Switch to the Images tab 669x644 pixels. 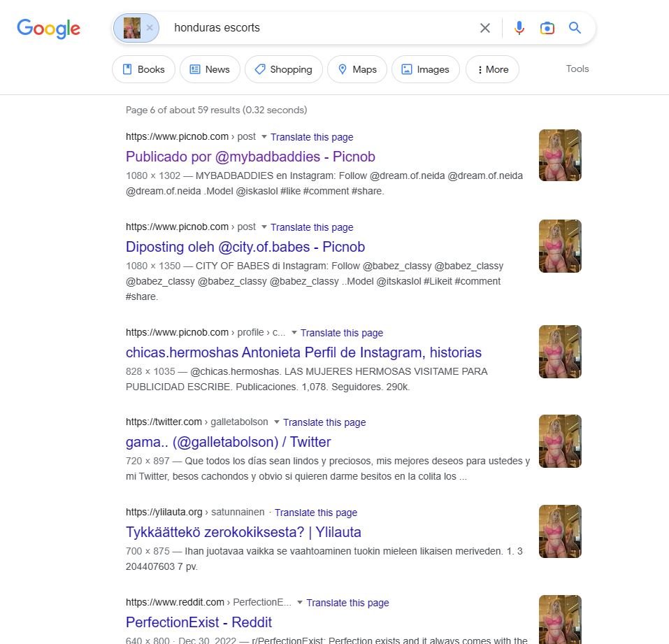point(425,69)
